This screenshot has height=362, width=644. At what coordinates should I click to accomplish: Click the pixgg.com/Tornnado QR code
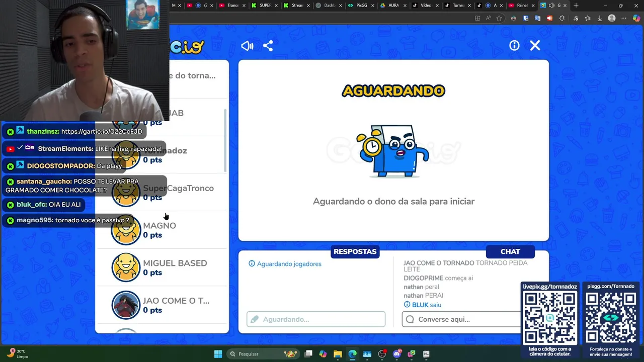(x=611, y=319)
